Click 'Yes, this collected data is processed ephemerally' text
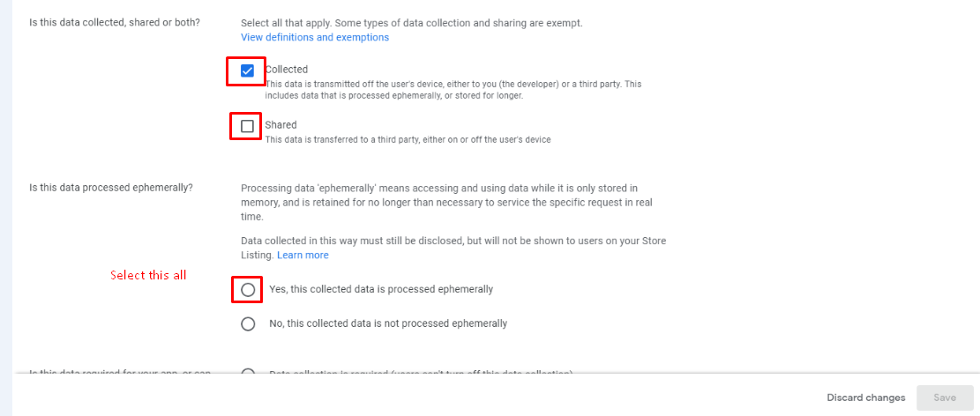This screenshot has height=416, width=980. click(381, 289)
